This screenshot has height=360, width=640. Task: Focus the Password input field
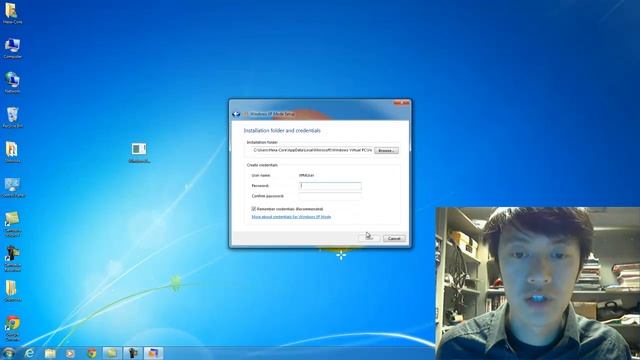click(x=330, y=186)
